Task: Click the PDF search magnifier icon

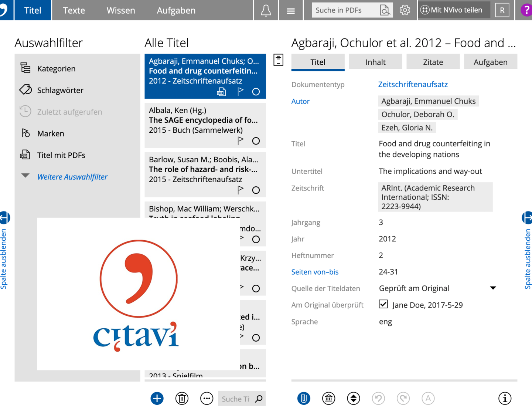Action: (x=385, y=10)
